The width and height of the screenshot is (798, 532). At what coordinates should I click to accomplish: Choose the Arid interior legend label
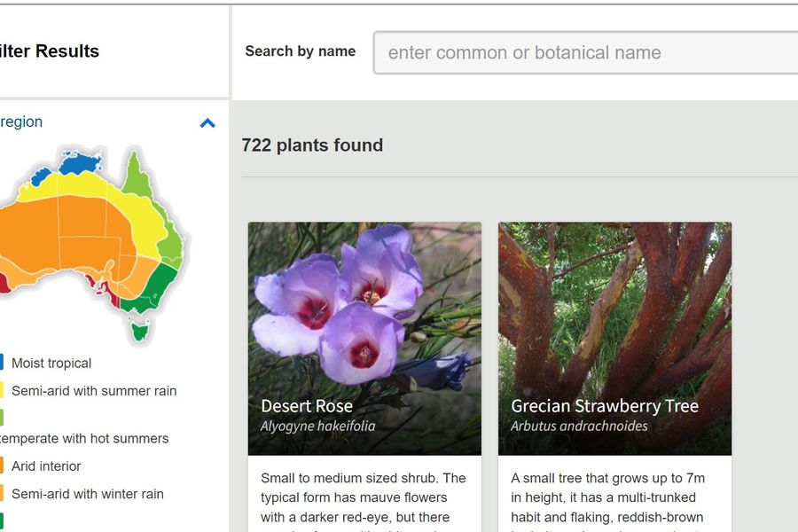(x=46, y=465)
